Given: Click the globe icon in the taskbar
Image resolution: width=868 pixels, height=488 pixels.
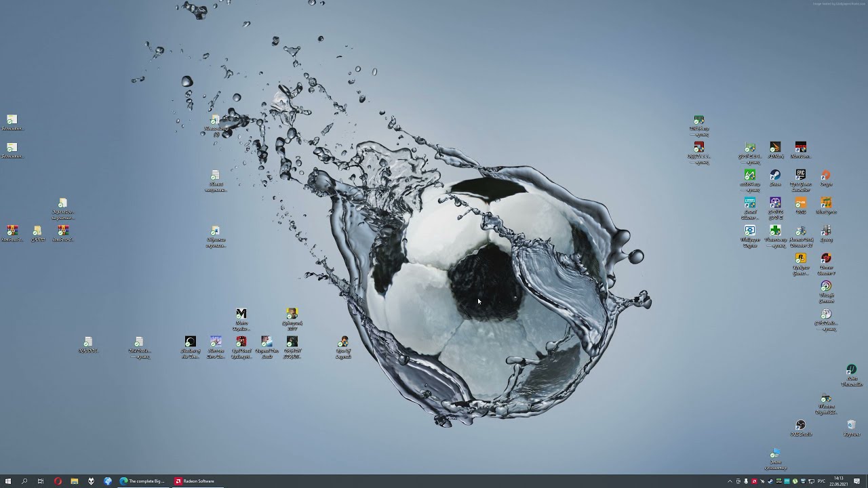Looking at the screenshot, I should coord(107,481).
